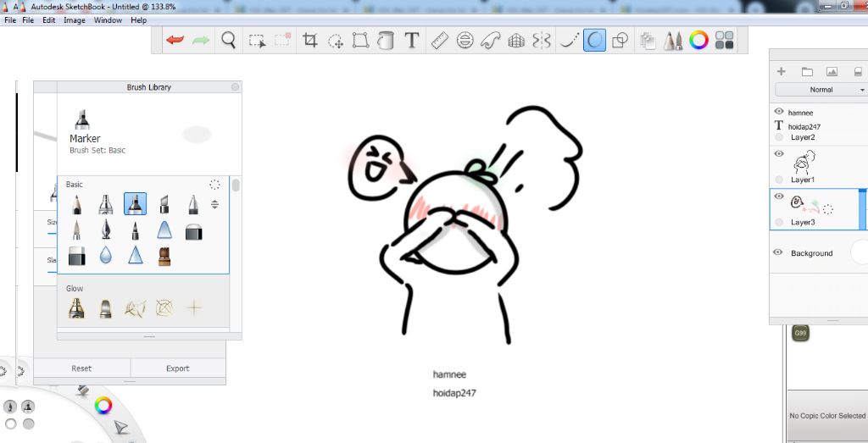Select the Chisel Tip pen brush
Viewport: 868px width, 443px height.
(x=164, y=204)
